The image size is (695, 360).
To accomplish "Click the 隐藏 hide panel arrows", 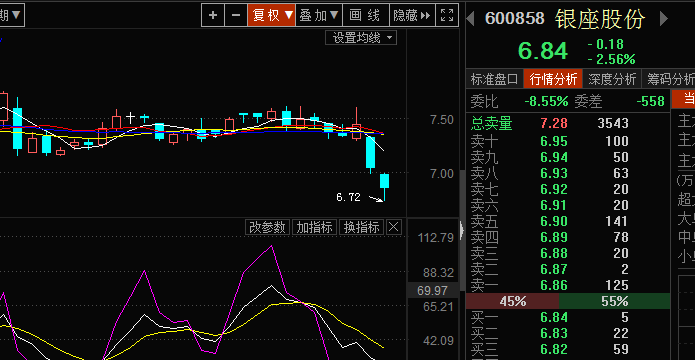I will (x=412, y=16).
